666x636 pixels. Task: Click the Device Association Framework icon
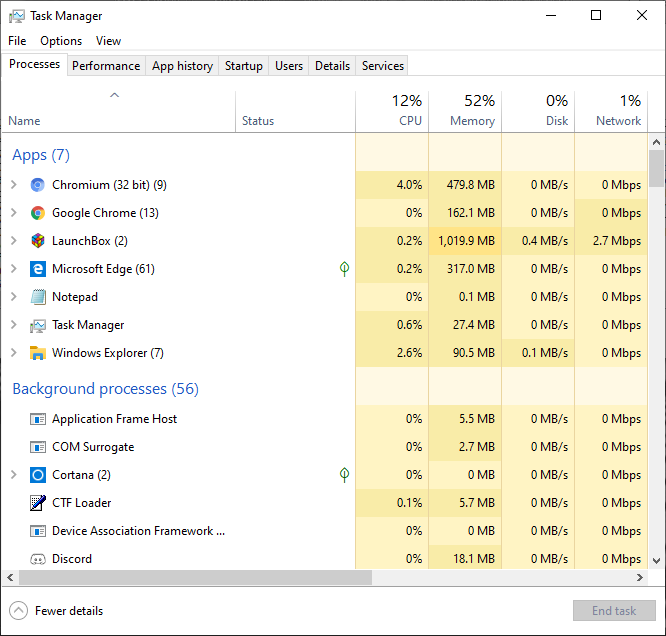(x=38, y=531)
